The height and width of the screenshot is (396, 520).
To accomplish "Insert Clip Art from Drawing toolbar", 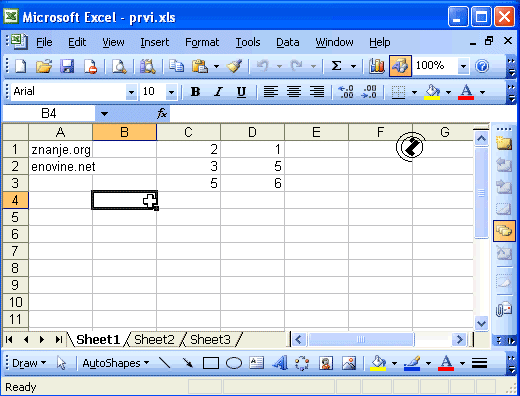I will point(326,363).
